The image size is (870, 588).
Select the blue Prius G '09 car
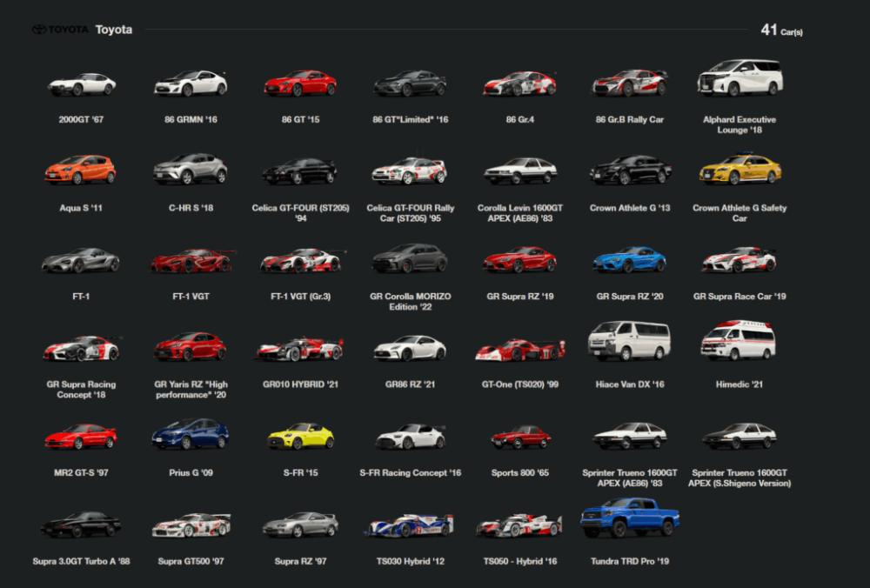tap(190, 434)
